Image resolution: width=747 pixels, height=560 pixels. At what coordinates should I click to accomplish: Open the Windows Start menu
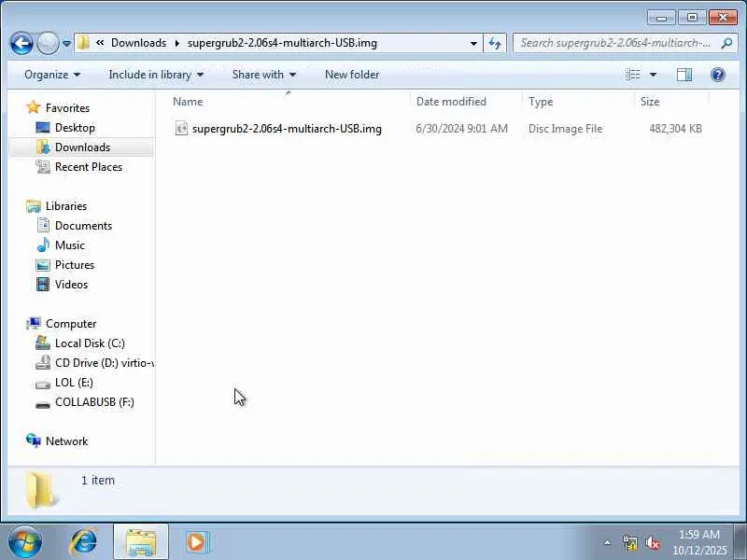tap(25, 542)
